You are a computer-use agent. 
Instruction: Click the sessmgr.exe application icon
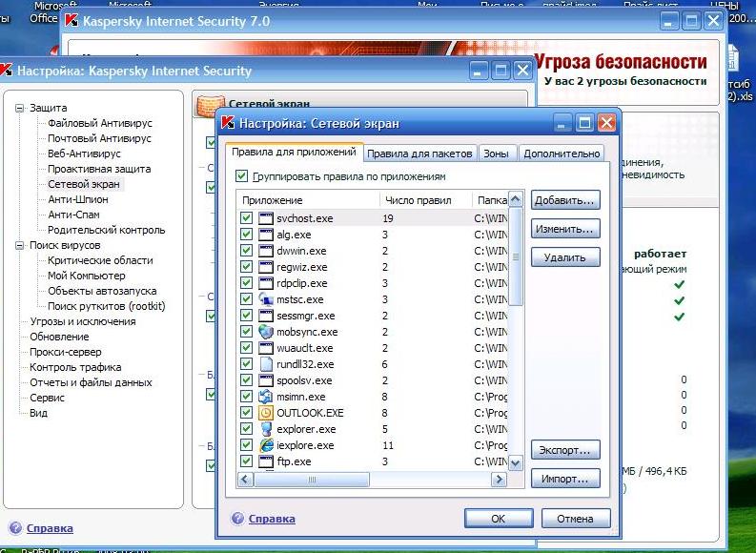(266, 316)
